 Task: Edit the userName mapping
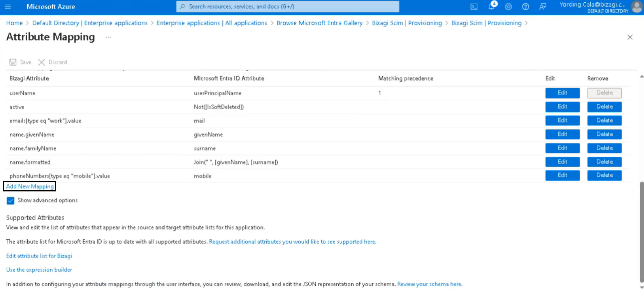562,93
